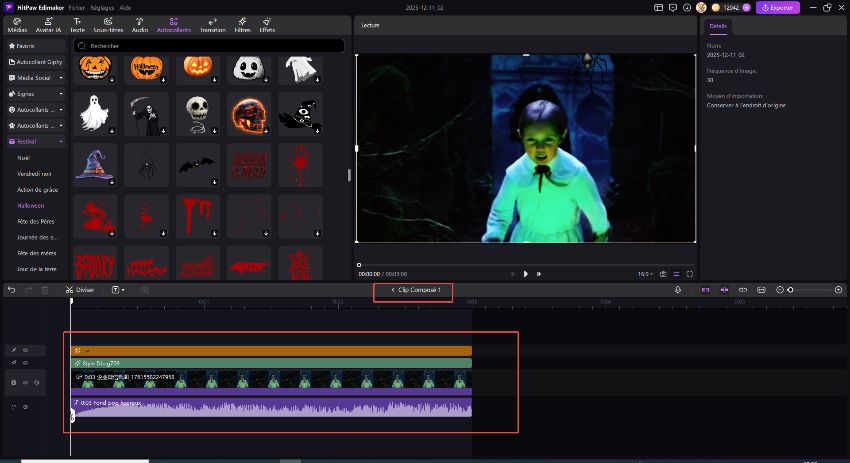
Task: Open the Médias panel
Action: point(17,25)
